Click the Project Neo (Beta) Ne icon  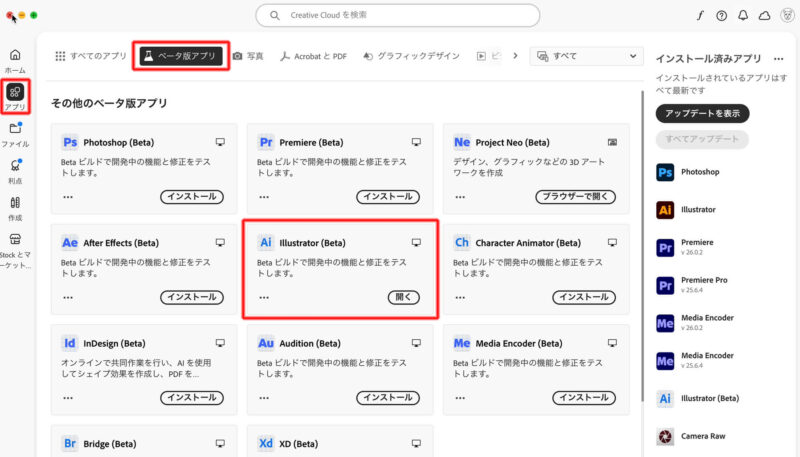coord(462,142)
